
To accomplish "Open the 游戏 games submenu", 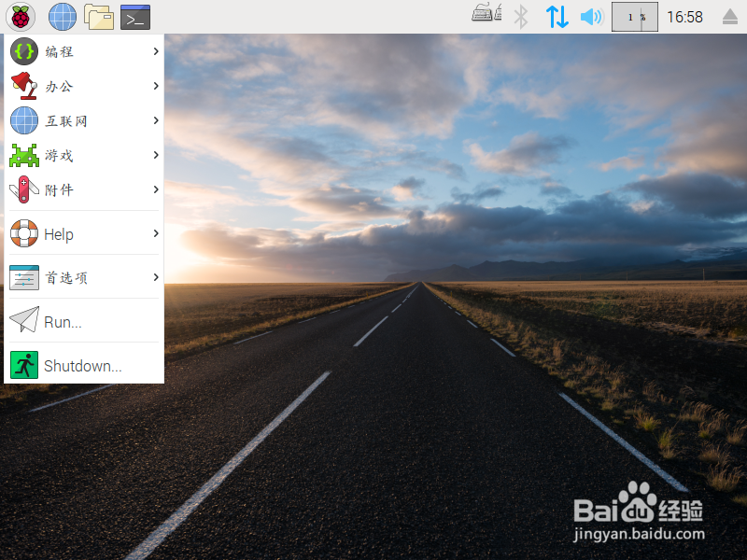I will (x=84, y=155).
